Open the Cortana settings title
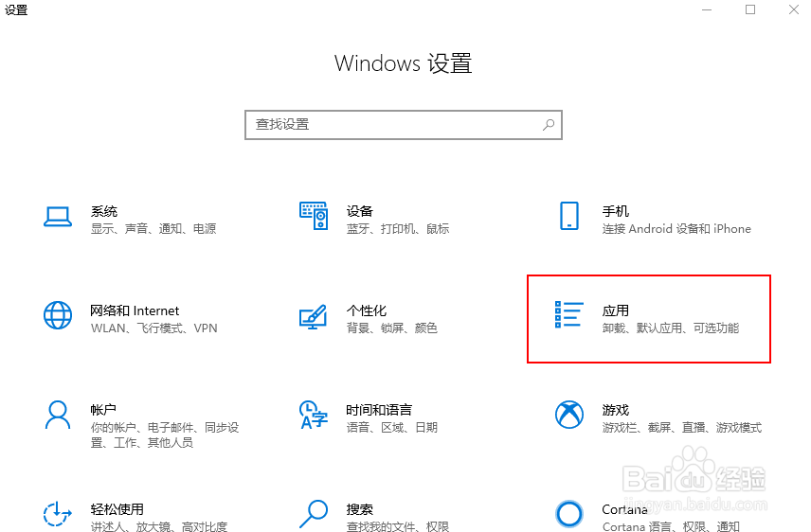Viewport: 811px width, 532px height. coord(624,509)
